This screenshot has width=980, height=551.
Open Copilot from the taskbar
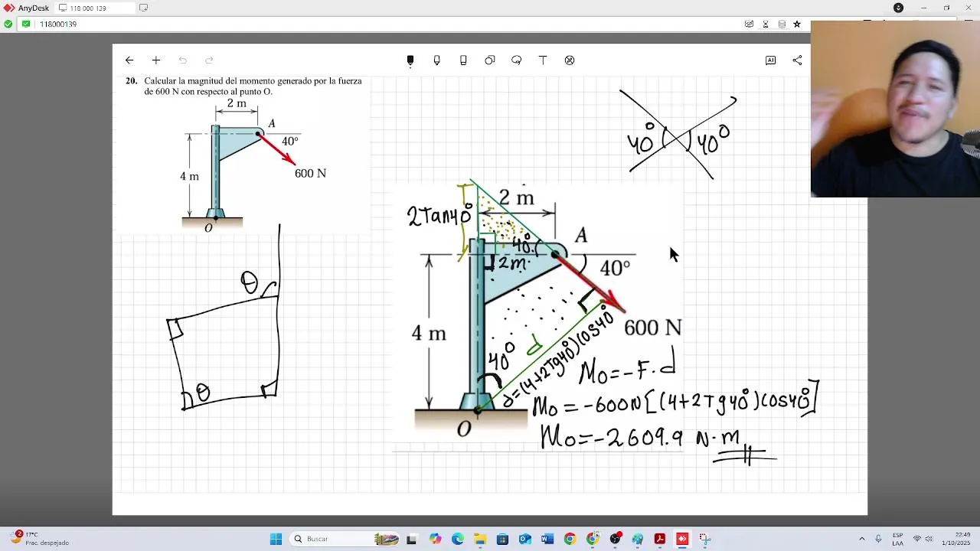coord(435,539)
